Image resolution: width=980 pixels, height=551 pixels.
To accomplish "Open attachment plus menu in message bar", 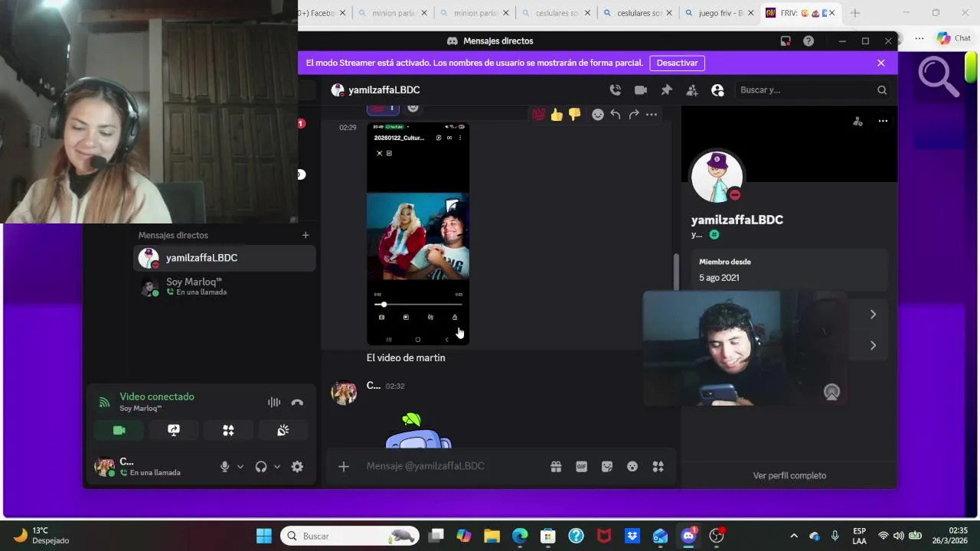I will coord(344,467).
